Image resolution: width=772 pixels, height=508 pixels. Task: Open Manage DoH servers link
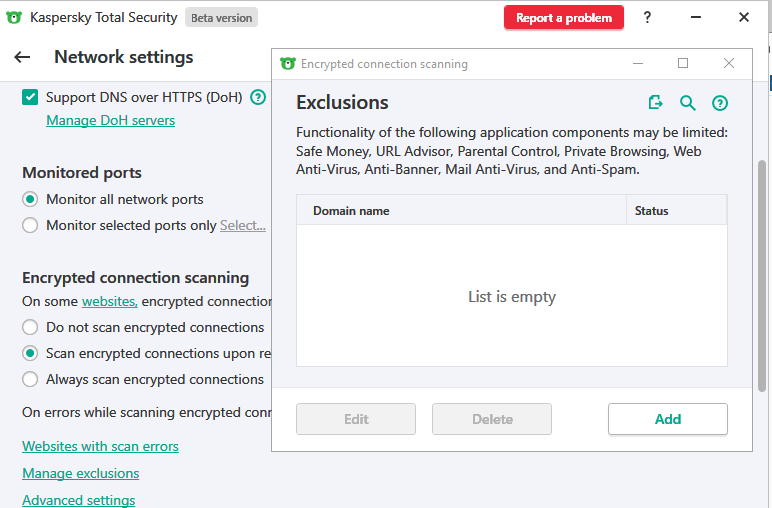[110, 120]
